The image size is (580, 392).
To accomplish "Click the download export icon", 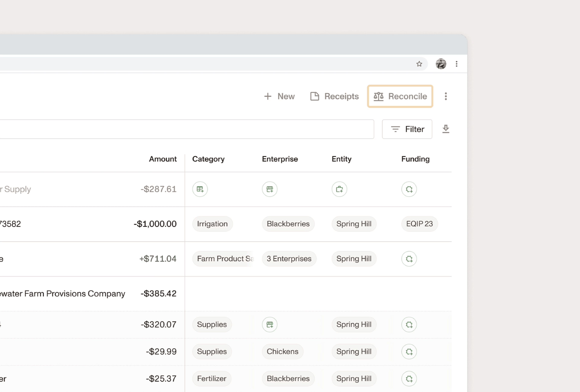I will point(445,129).
